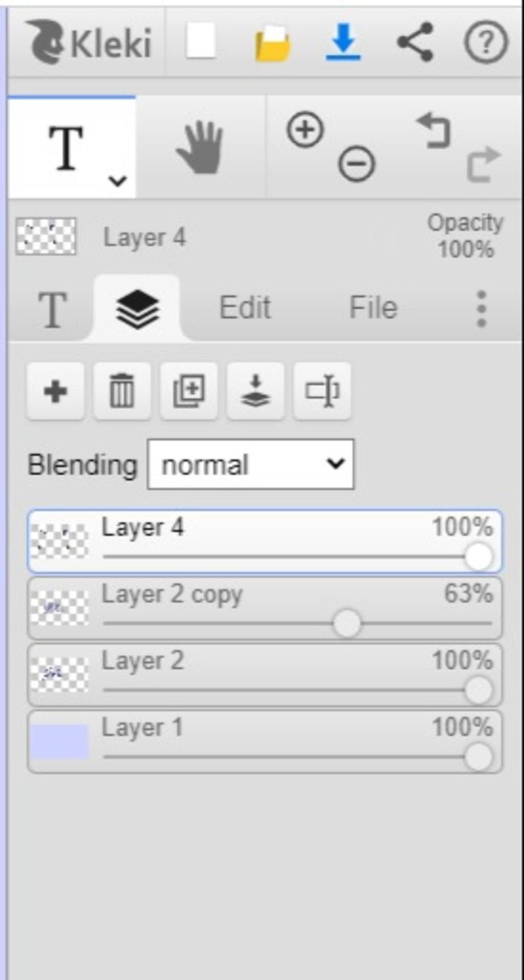
Task: Duplicate the selected layer
Action: (x=189, y=392)
